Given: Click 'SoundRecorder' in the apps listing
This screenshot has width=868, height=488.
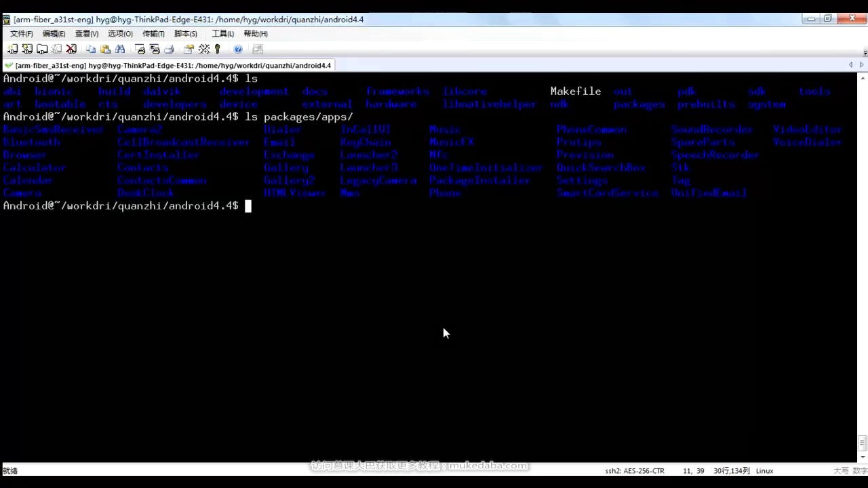Looking at the screenshot, I should (x=712, y=129).
